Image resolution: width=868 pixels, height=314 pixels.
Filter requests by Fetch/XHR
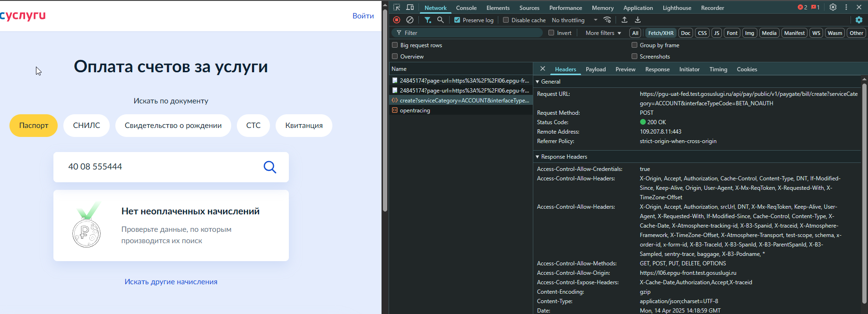pos(660,33)
